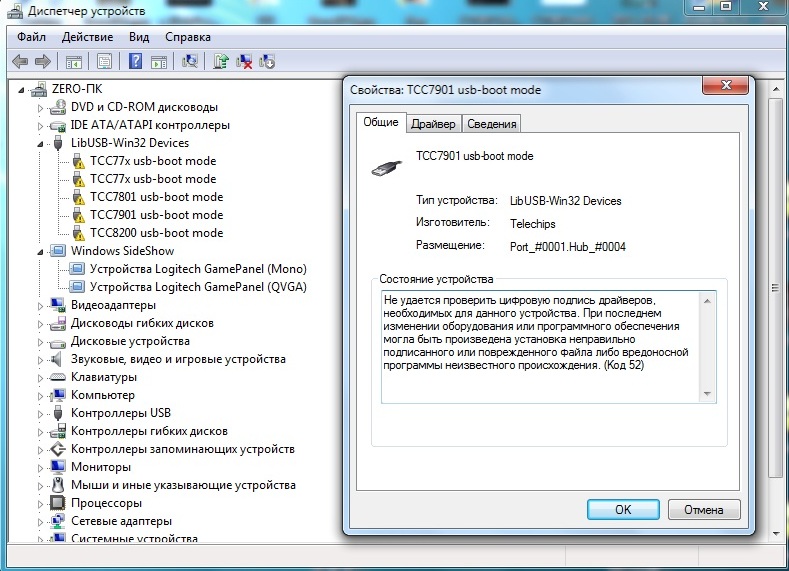Click the main window scroll down arrow

point(775,533)
